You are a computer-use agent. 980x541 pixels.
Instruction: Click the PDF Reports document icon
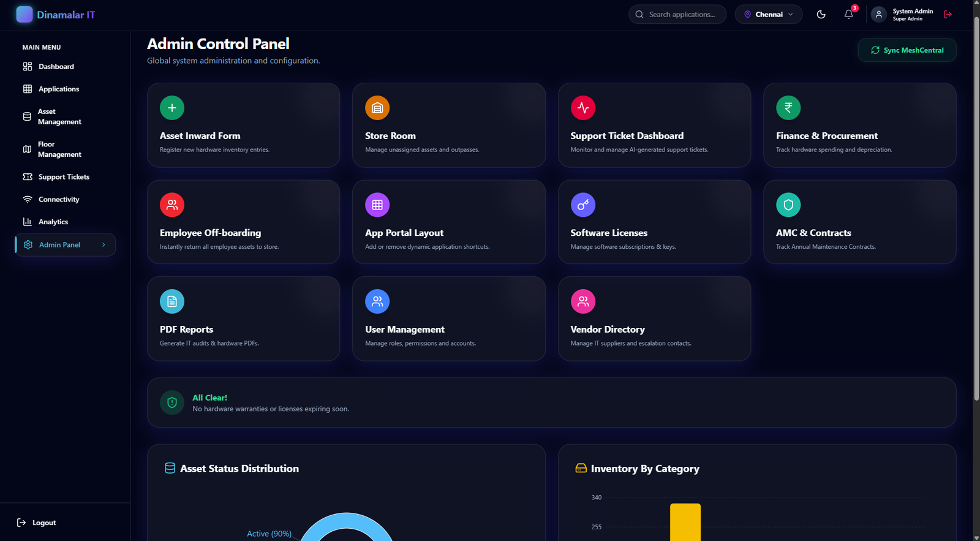pyautogui.click(x=172, y=301)
